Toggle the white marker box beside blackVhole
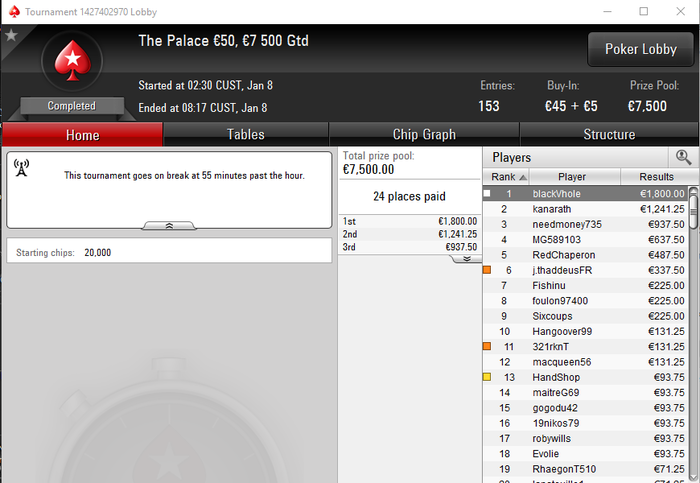700x483 pixels. [487, 193]
